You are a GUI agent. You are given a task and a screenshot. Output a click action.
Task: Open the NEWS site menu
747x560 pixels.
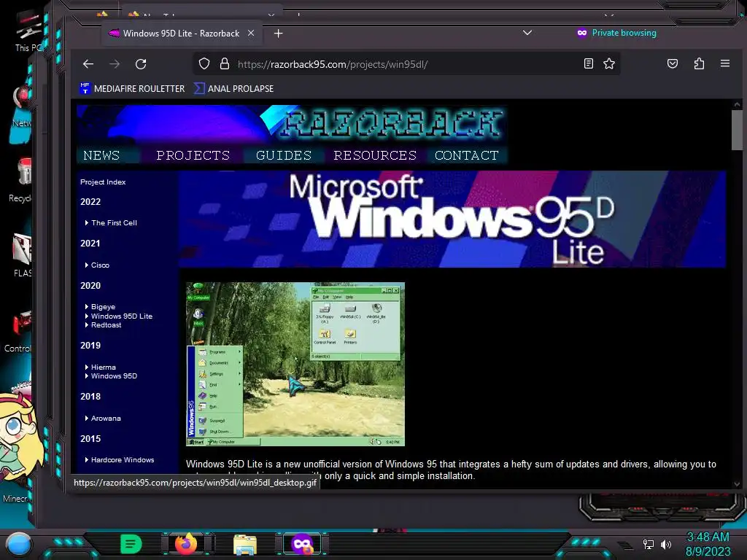[x=101, y=155]
